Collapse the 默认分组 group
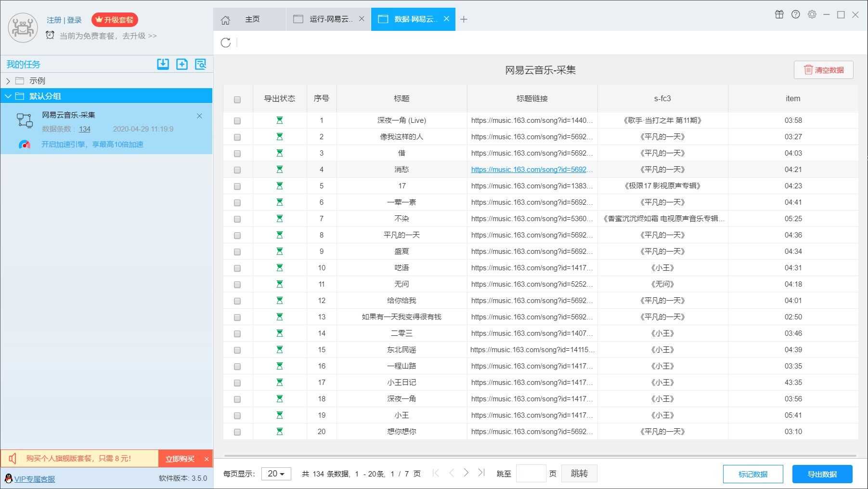 pyautogui.click(x=8, y=96)
